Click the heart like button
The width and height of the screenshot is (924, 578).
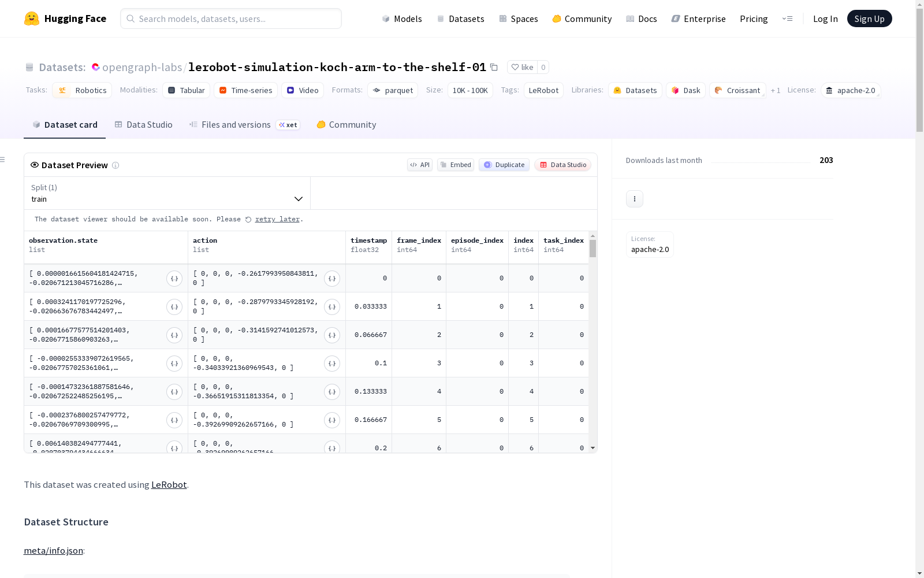[522, 67]
